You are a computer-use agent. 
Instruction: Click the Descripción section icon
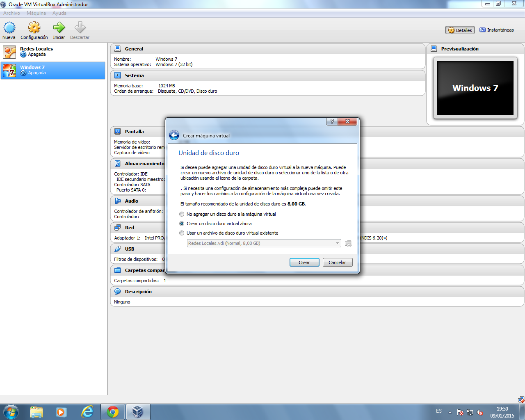118,292
